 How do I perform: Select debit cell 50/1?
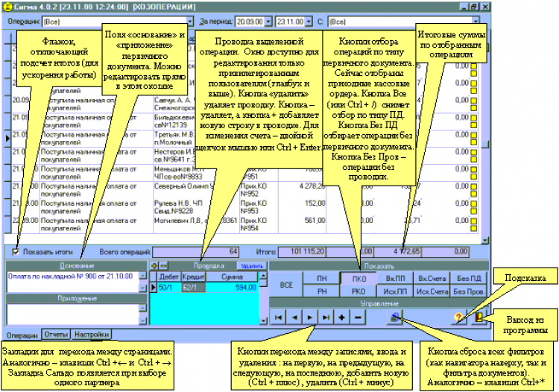coord(169,287)
